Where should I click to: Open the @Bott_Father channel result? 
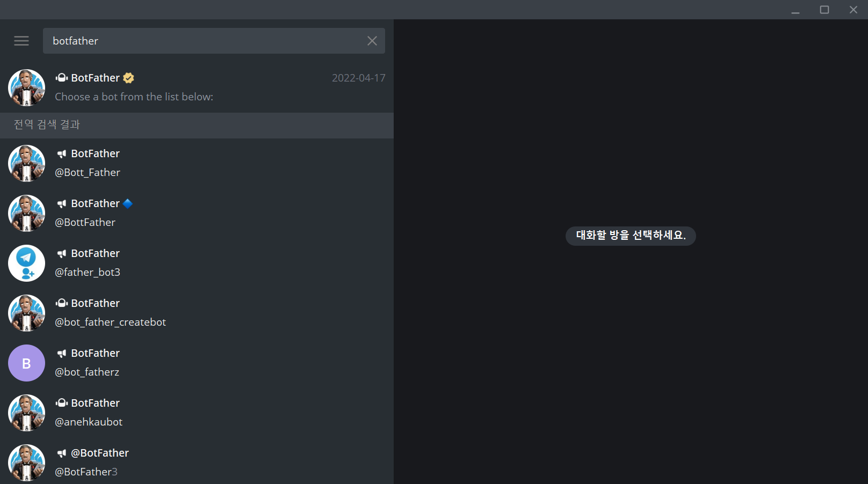coord(197,163)
